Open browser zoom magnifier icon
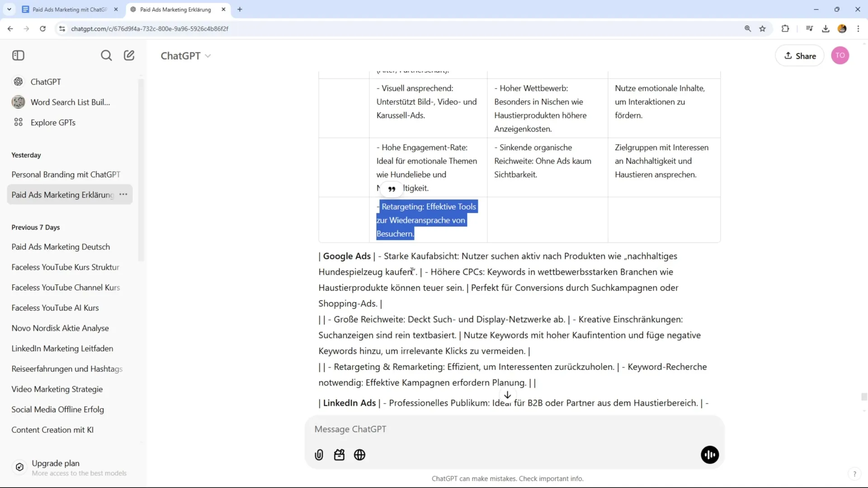Viewport: 868px width, 488px height. pos(748,28)
